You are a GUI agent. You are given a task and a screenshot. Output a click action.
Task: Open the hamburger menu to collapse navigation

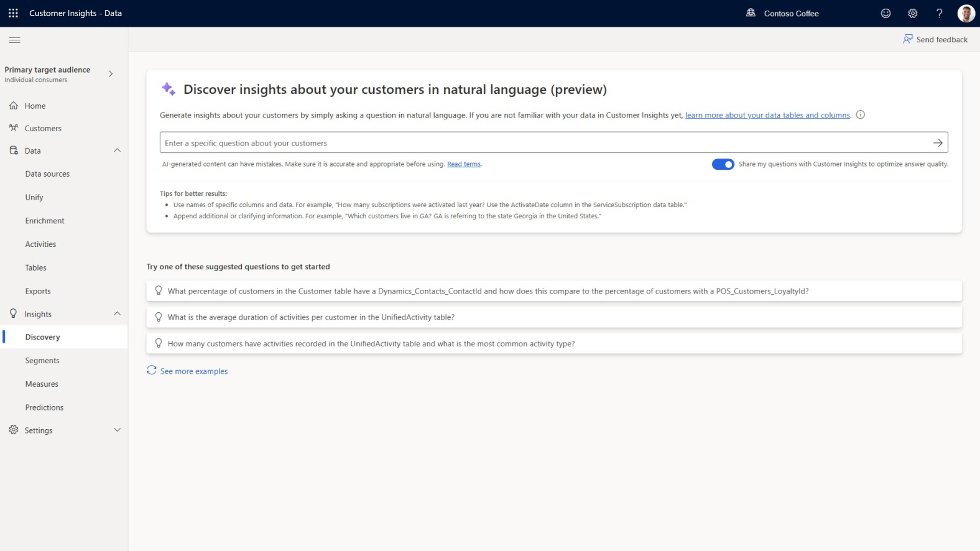14,40
